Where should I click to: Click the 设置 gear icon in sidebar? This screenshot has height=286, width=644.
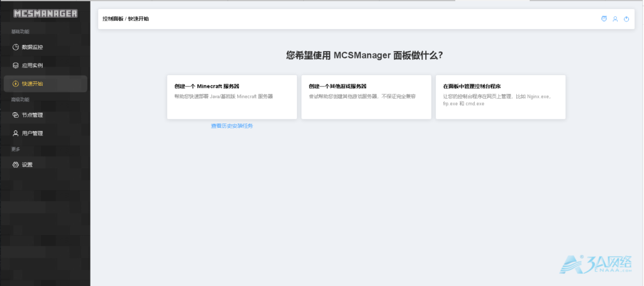[16, 164]
